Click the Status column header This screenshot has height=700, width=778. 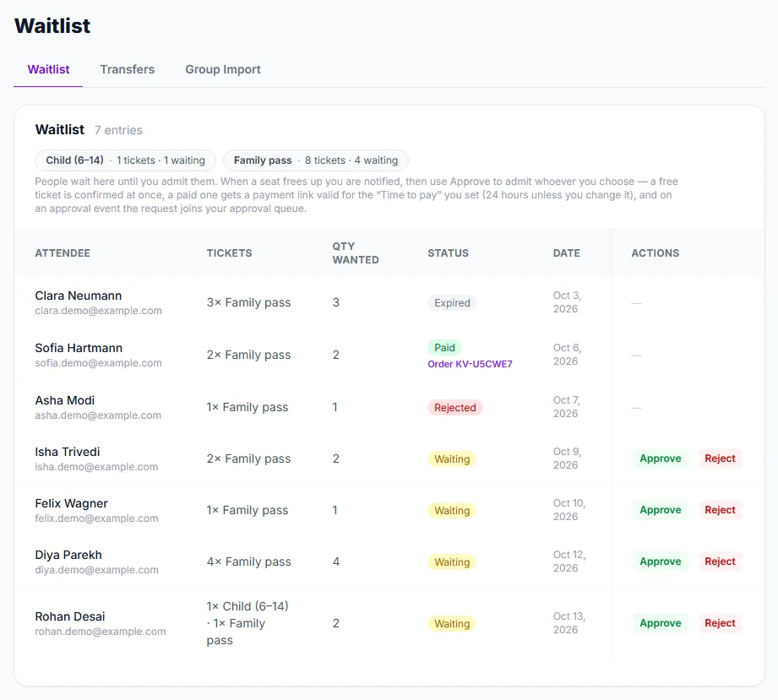point(448,253)
